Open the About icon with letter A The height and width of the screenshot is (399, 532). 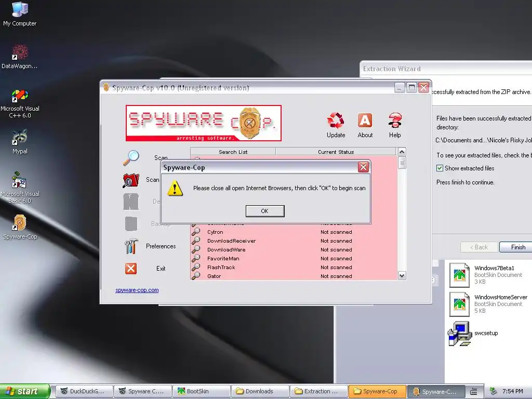(365, 121)
